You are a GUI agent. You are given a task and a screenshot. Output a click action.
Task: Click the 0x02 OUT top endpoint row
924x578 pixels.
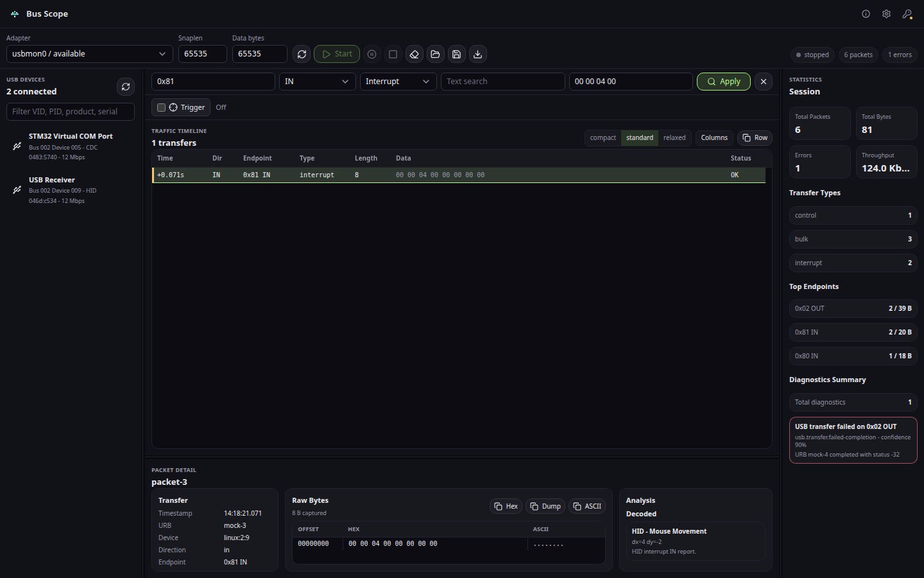click(x=853, y=308)
